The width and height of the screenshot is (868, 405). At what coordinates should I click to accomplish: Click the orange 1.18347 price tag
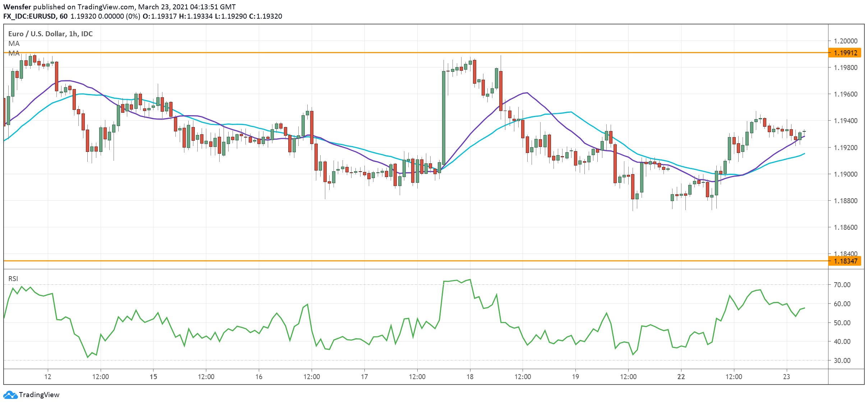(845, 261)
